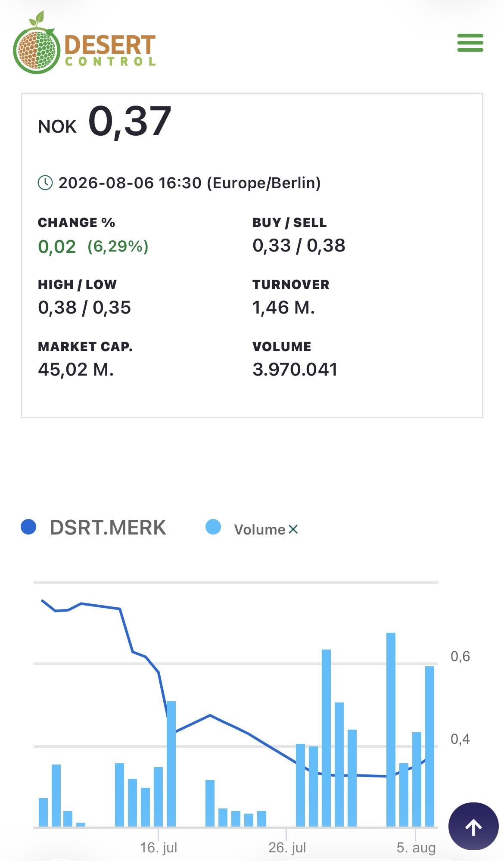Click the DESERT CONTROL wordmark link
This screenshot has height=861, width=504.
110,51
